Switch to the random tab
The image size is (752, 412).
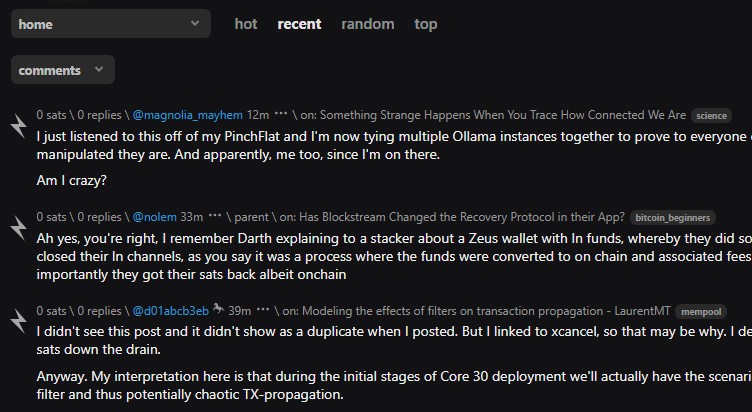pos(367,24)
